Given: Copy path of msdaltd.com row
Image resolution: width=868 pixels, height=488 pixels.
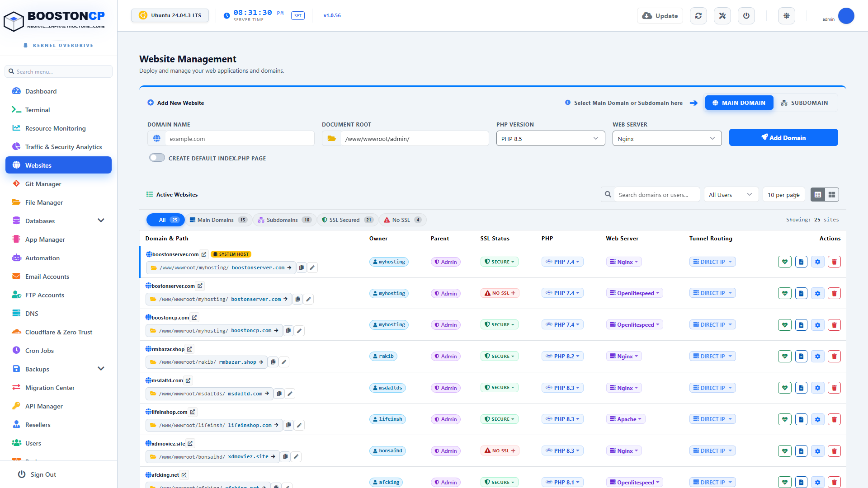Looking at the screenshot, I should (x=279, y=394).
